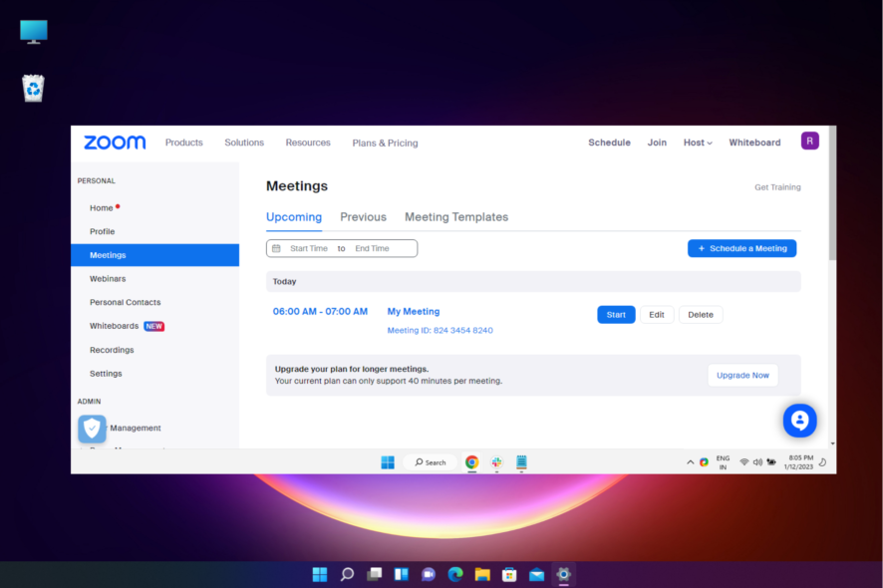Select the Upcoming meetings tab
Image resolution: width=883 pixels, height=588 pixels.
point(294,217)
